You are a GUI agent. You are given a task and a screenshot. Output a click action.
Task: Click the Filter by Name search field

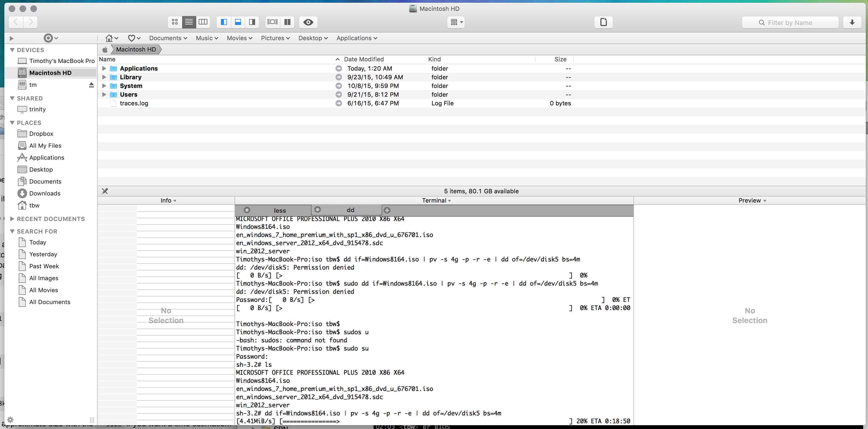coord(790,23)
